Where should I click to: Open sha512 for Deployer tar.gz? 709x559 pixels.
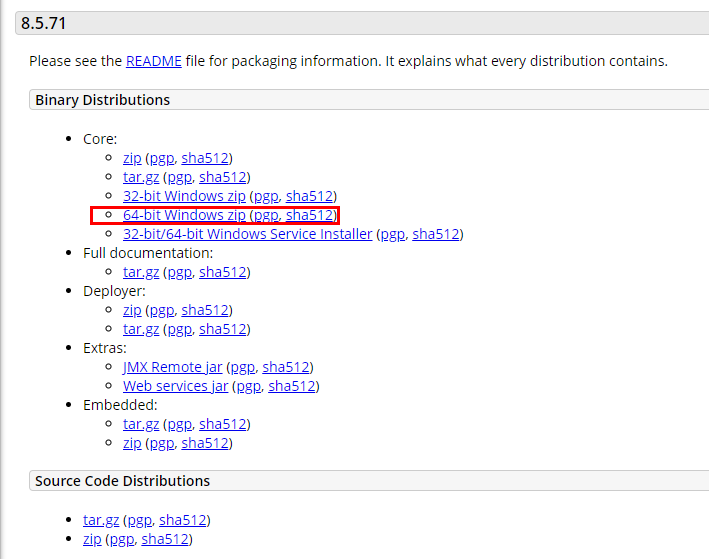point(223,329)
